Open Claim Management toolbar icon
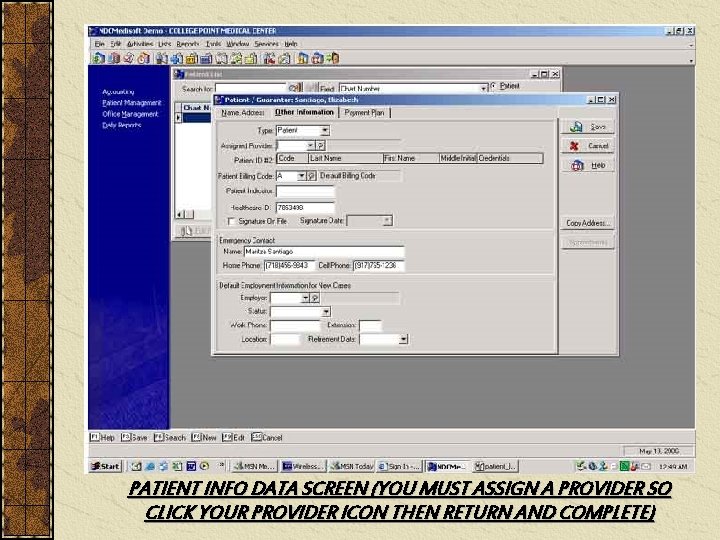This screenshot has width=720, height=540. 114,58
